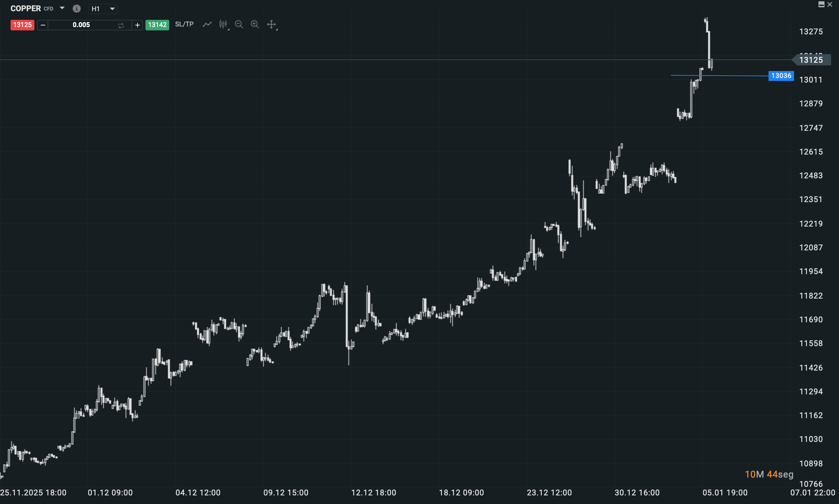839x504 pixels.
Task: Expand the COPPER symbol dropdown arrow
Action: click(62, 8)
